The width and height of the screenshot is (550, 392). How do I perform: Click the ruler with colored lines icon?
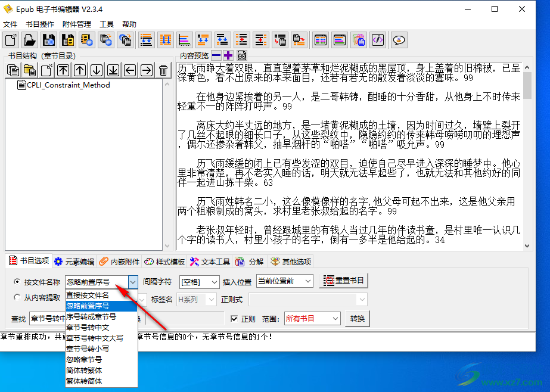point(185,40)
